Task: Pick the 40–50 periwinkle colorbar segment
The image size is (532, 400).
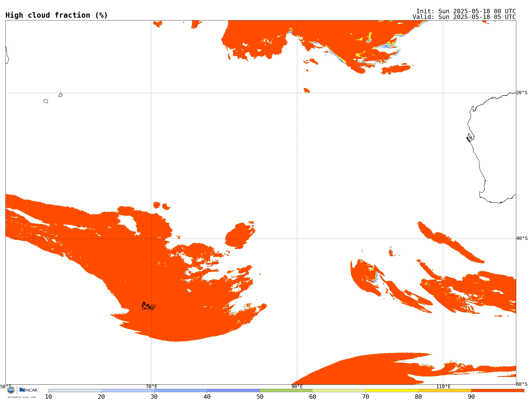Action: point(233,391)
